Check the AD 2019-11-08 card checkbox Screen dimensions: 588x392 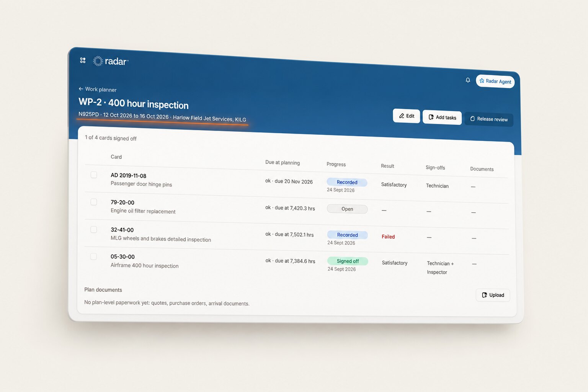pyautogui.click(x=94, y=175)
